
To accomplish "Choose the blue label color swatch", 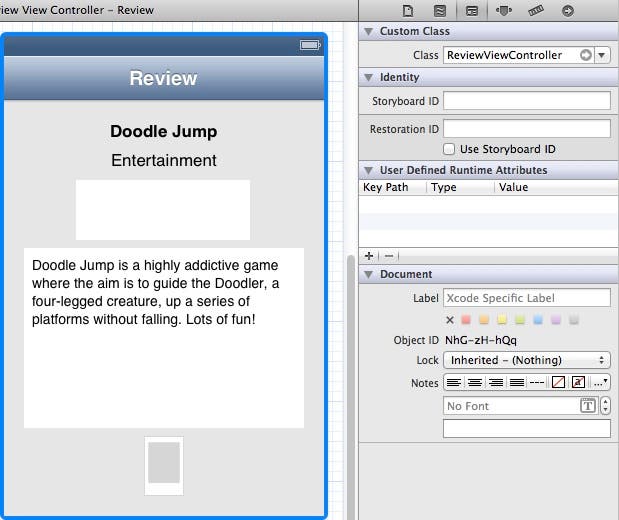I will click(538, 319).
